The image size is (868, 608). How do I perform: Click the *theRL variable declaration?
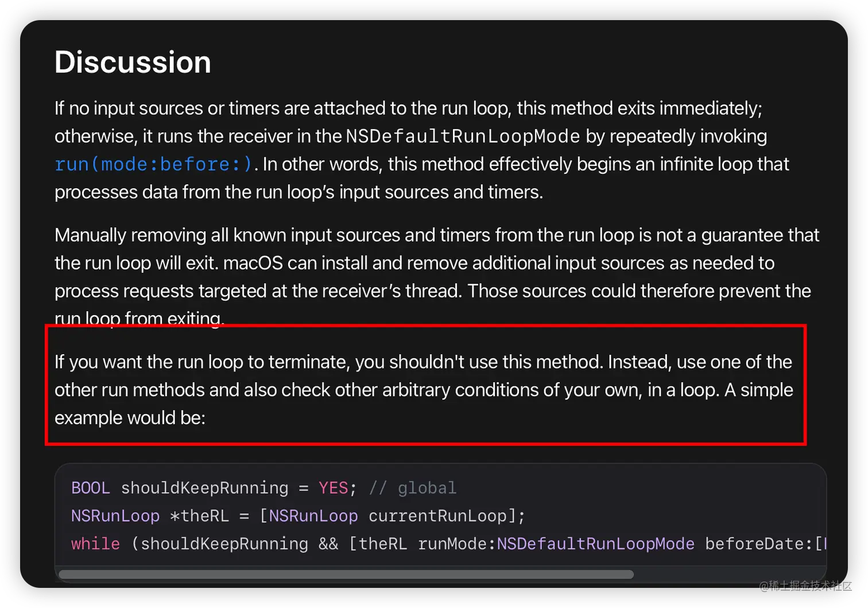pos(200,516)
